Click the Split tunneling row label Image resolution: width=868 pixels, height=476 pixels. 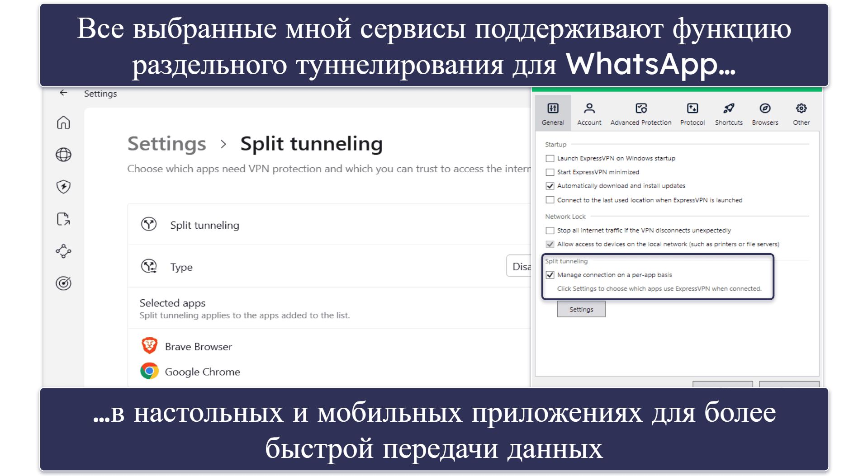point(204,225)
